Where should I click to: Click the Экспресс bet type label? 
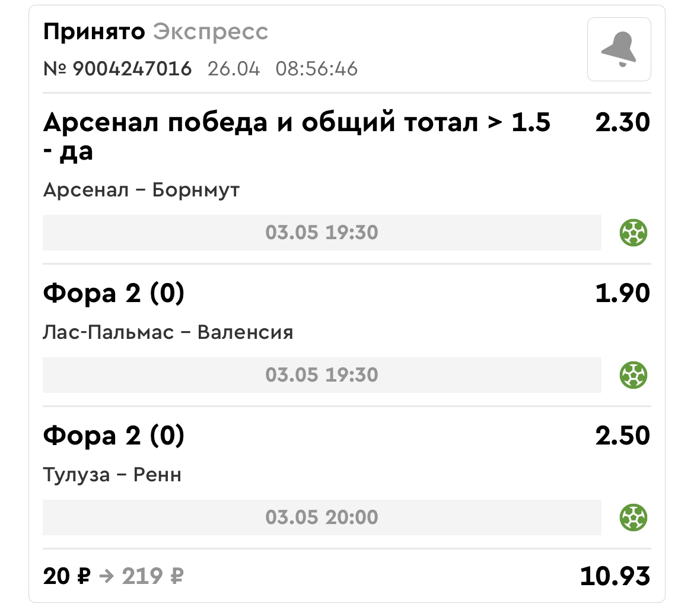211,32
